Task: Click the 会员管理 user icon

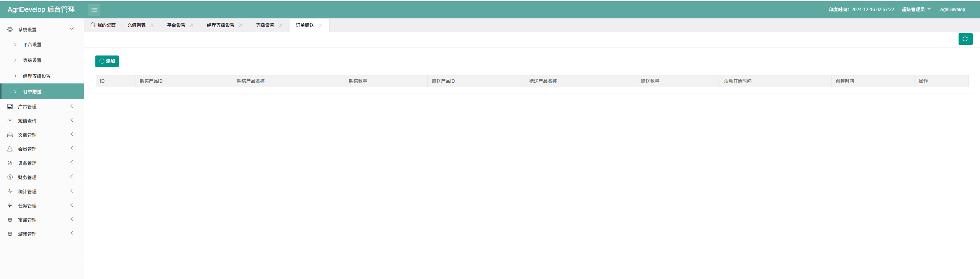Action: [x=10, y=149]
